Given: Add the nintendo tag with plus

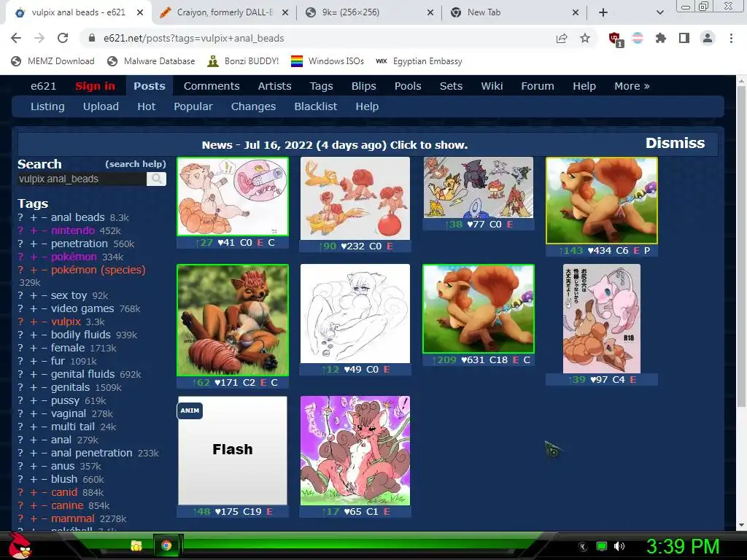Looking at the screenshot, I should [x=34, y=231].
